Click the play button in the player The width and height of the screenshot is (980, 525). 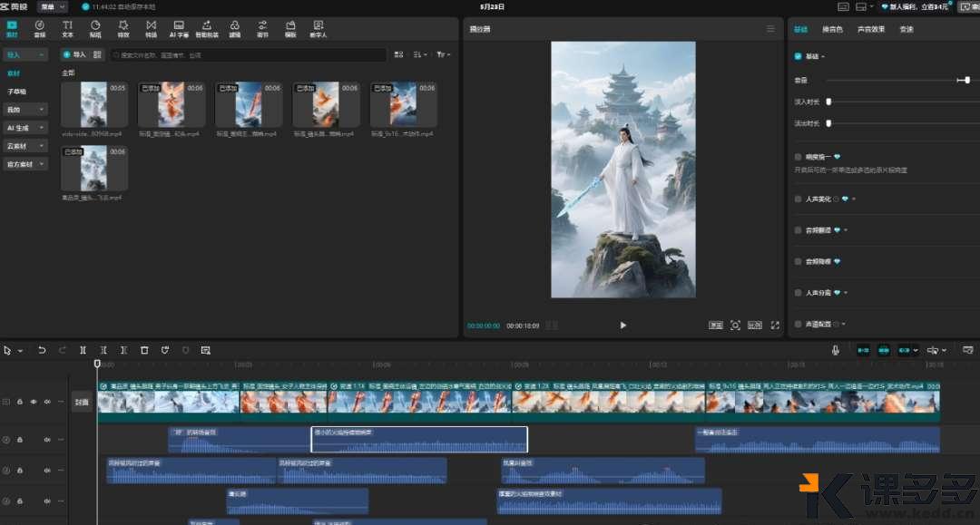pyautogui.click(x=622, y=326)
